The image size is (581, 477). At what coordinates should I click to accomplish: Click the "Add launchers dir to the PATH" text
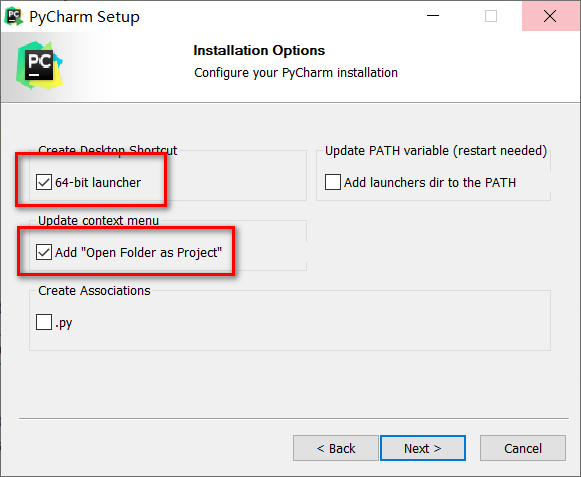(x=430, y=182)
